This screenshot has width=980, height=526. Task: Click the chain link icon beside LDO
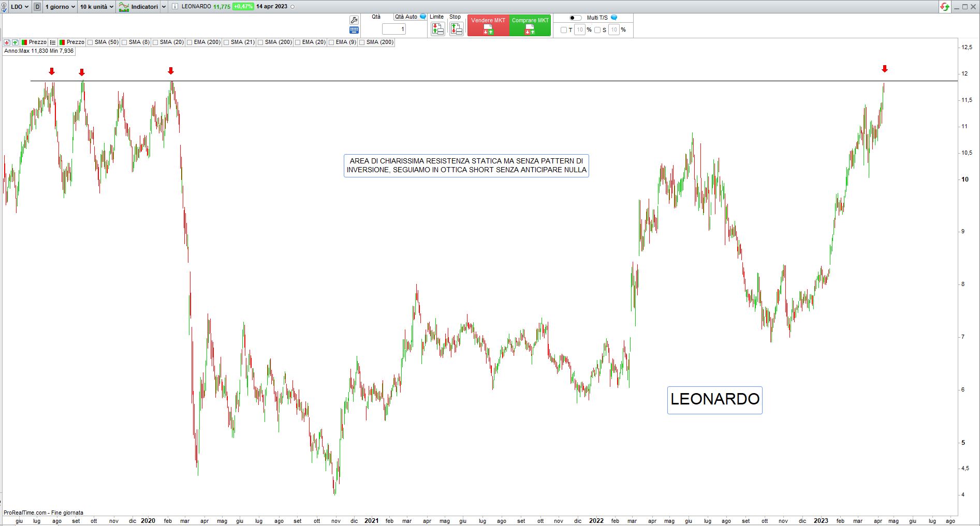(4, 7)
